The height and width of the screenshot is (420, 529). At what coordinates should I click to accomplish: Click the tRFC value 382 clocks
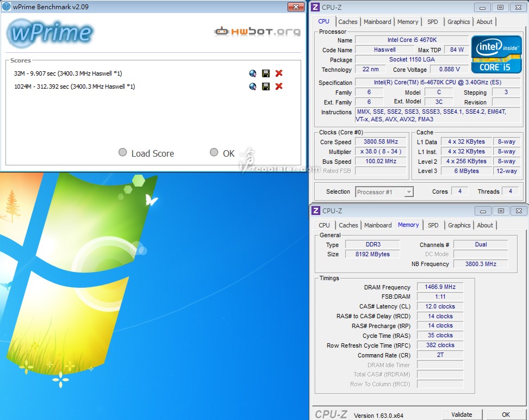tap(440, 345)
